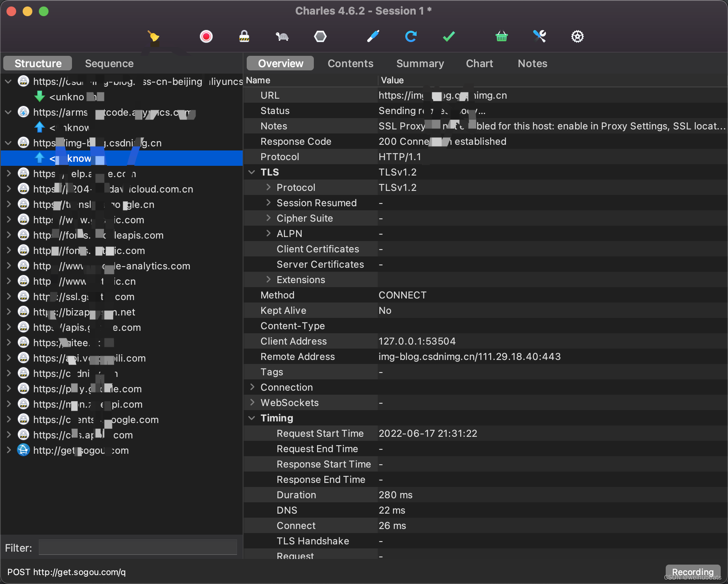Expand the Extensions row
The width and height of the screenshot is (728, 584).
click(x=268, y=280)
